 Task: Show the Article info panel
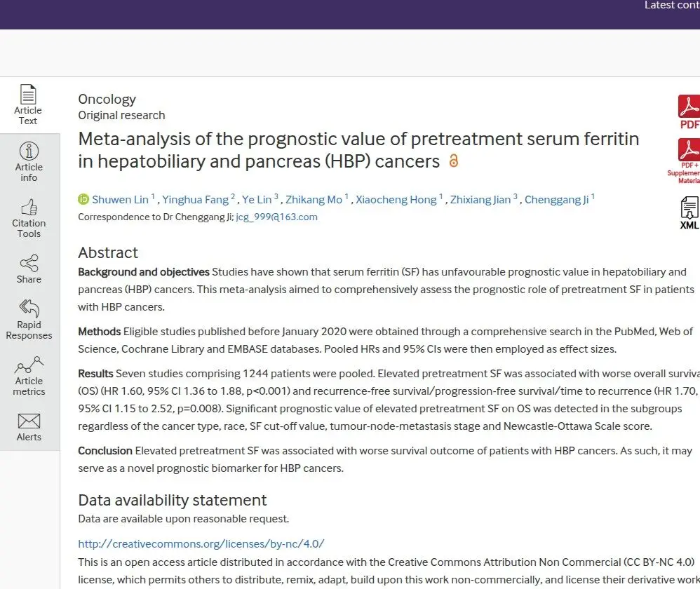(29, 151)
